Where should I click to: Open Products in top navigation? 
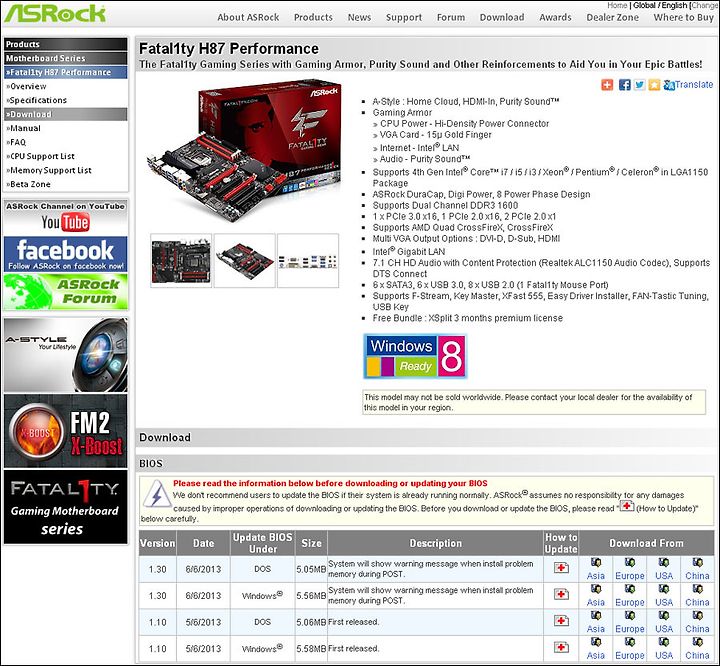point(313,17)
